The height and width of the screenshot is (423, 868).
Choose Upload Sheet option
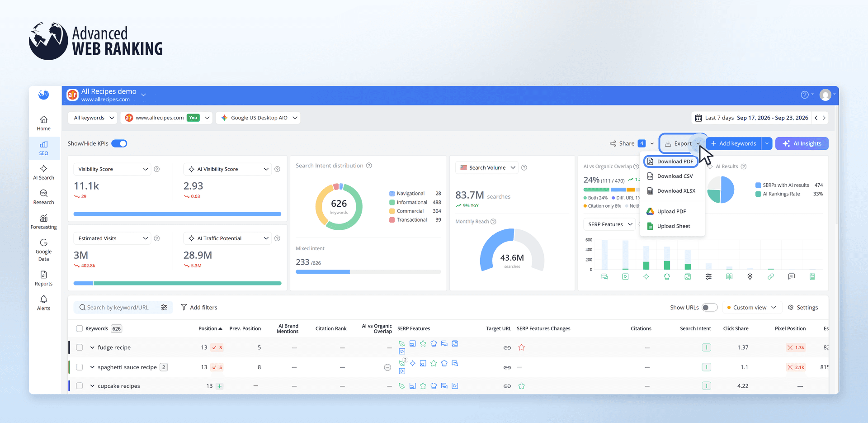(x=672, y=226)
